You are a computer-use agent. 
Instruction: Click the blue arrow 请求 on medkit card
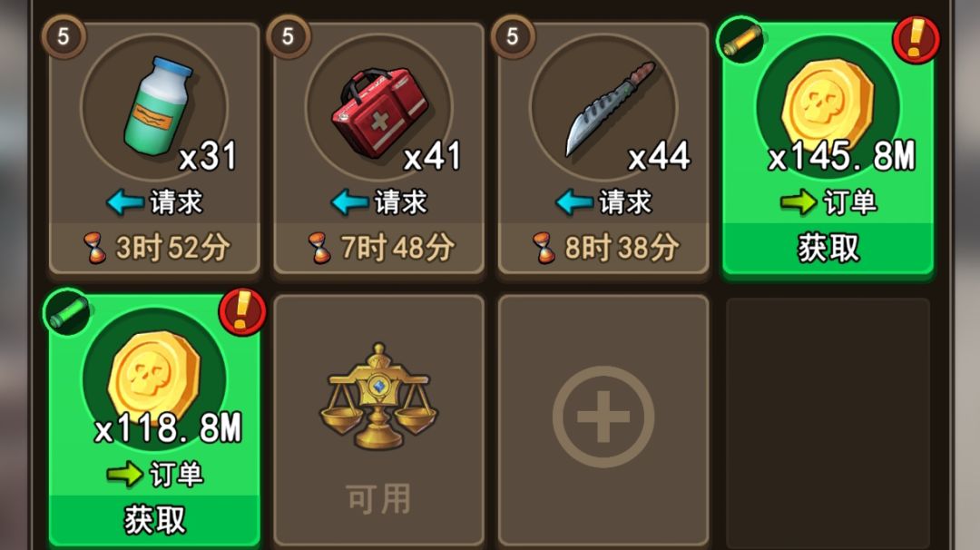(x=378, y=201)
